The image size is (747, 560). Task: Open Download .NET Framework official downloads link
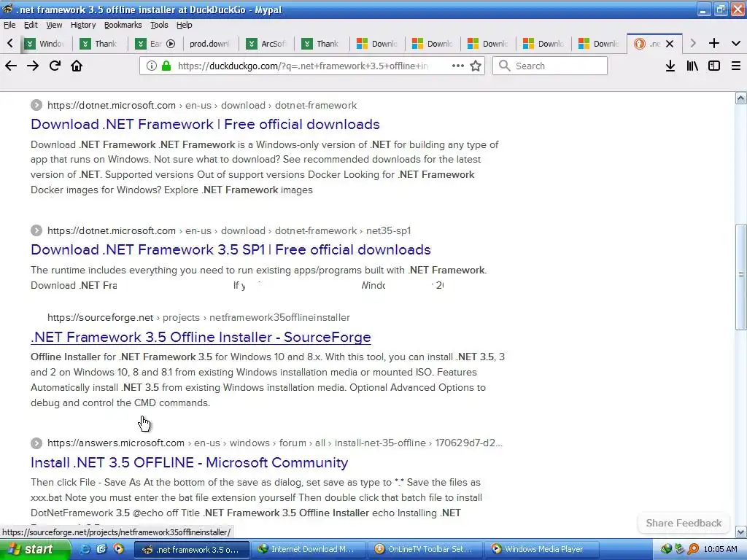coord(205,124)
